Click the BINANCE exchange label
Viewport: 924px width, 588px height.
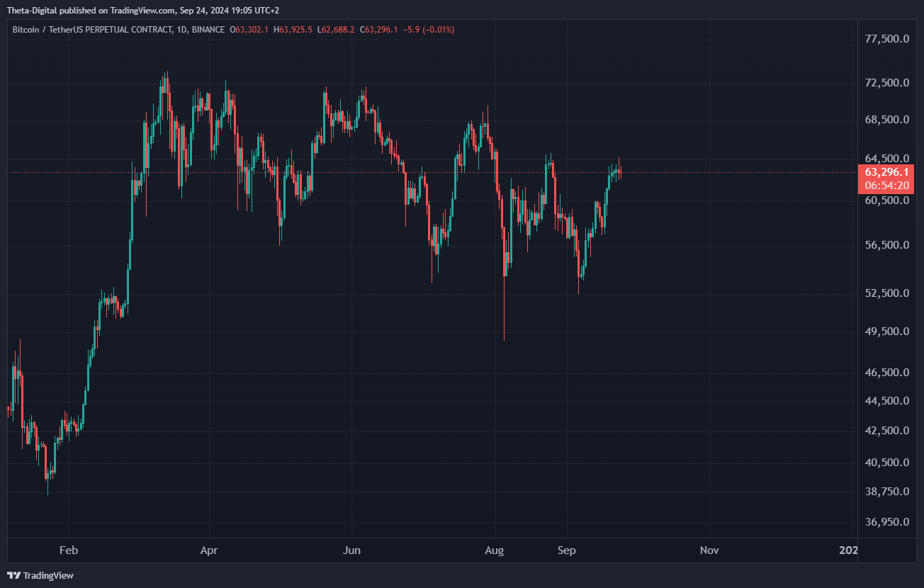click(208, 30)
